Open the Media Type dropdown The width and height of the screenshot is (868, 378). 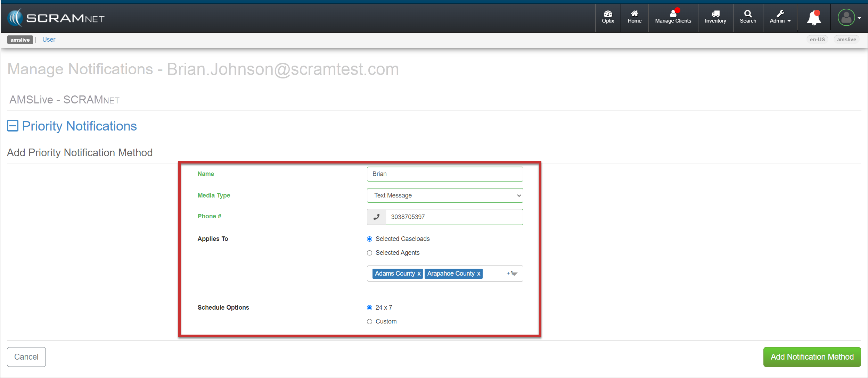(445, 195)
